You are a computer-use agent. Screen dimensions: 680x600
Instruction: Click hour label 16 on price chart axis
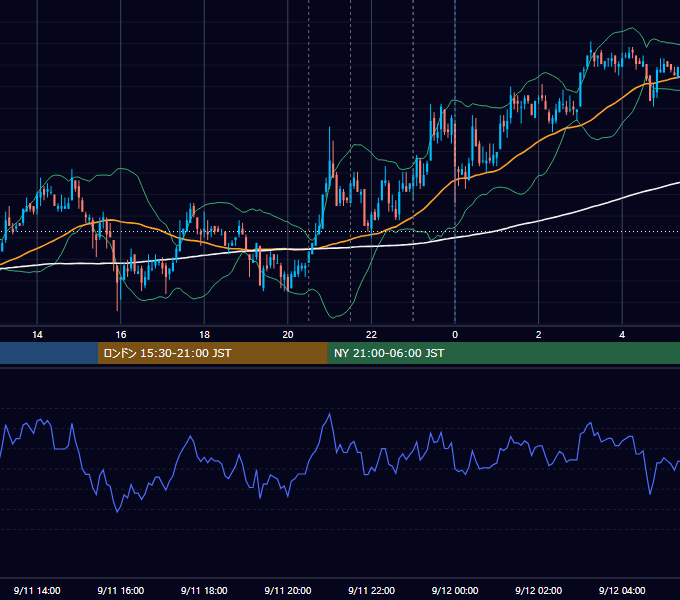click(x=121, y=335)
